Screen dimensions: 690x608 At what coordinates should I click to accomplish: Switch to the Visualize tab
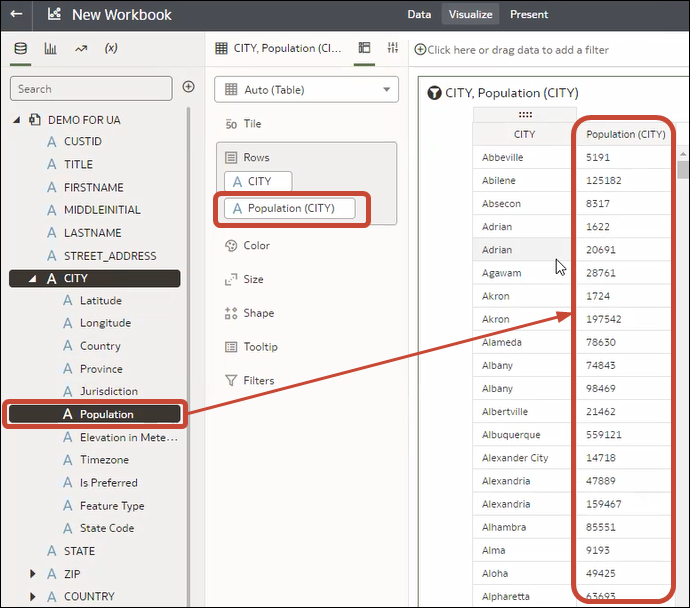(x=470, y=15)
